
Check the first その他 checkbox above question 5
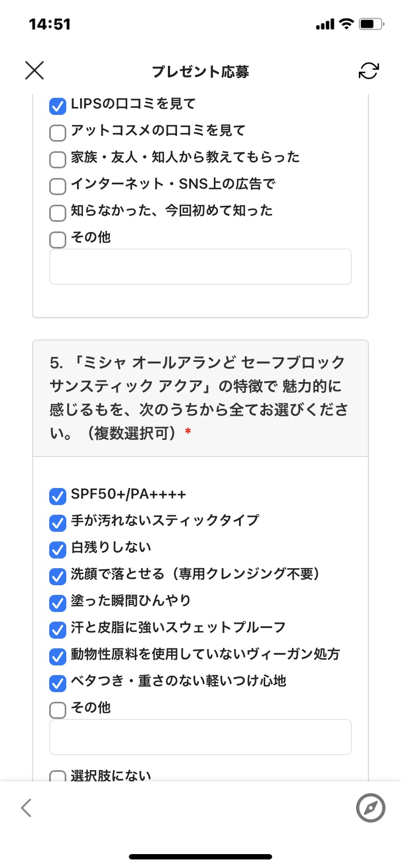click(x=58, y=239)
